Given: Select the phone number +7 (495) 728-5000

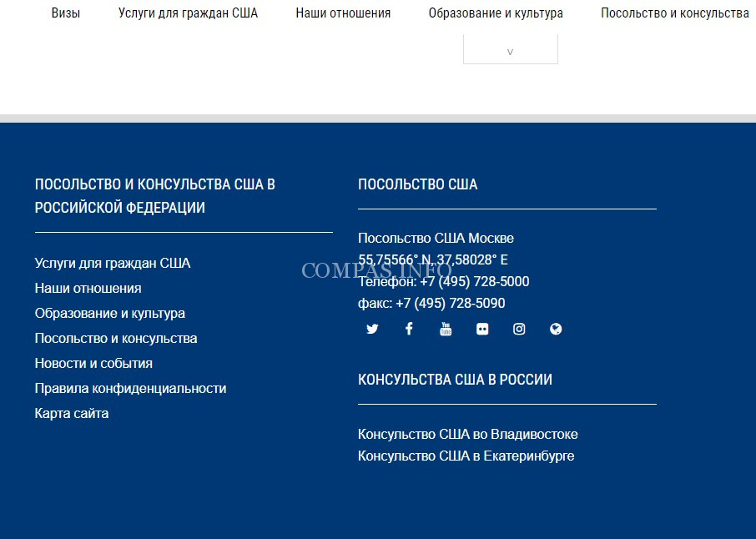Looking at the screenshot, I should [475, 281].
